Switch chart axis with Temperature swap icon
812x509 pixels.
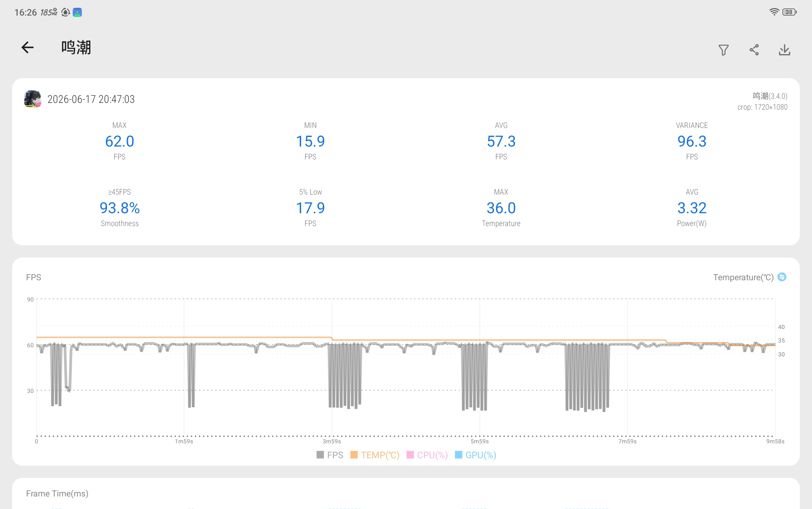[782, 277]
